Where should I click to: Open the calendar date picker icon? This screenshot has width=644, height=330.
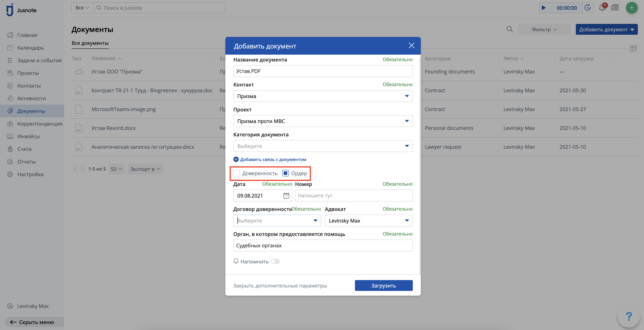pos(286,196)
